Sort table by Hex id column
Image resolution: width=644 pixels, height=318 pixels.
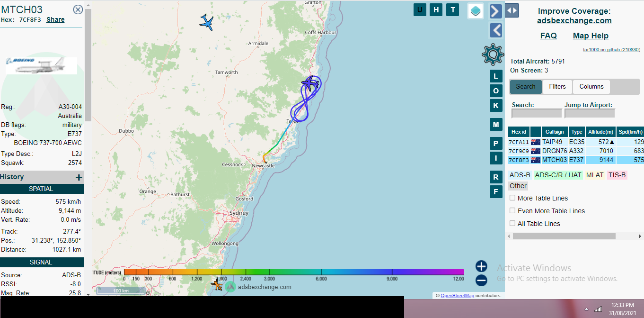coord(519,132)
